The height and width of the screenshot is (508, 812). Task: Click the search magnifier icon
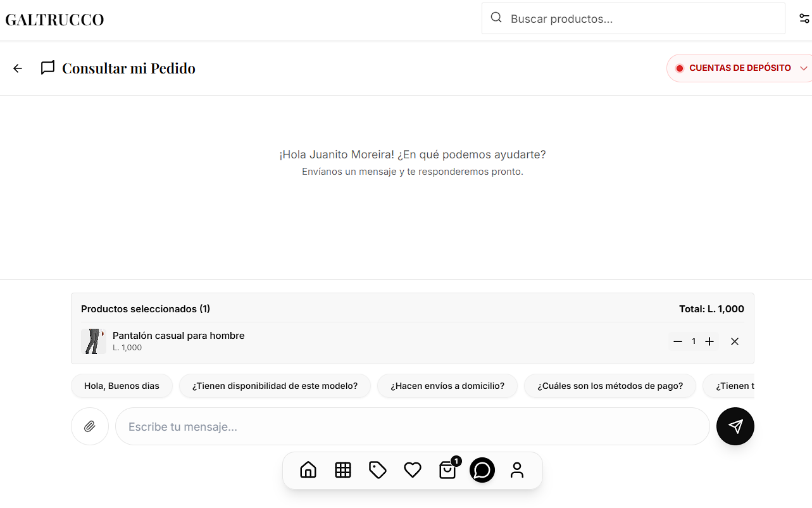(496, 18)
